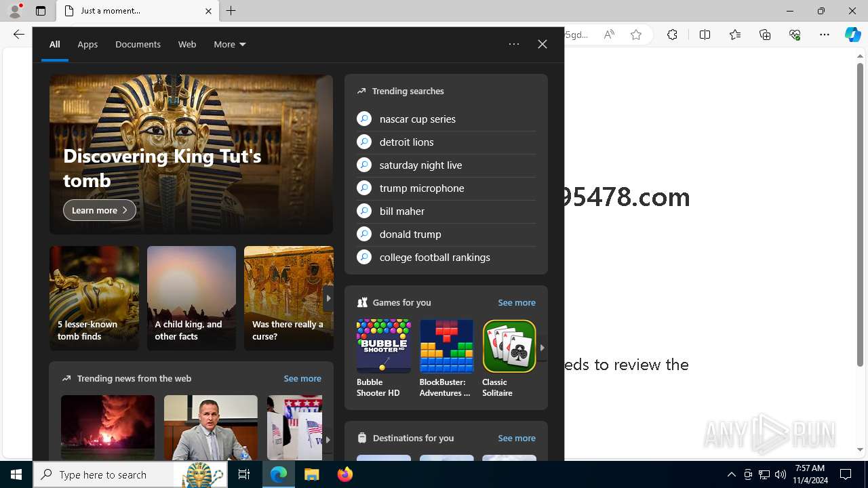
Task: Open File Explorer from taskbar
Action: pos(312,474)
